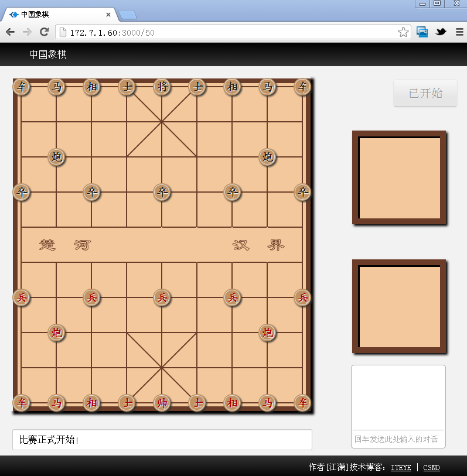The image size is (467, 476).
Task: Select the black top-right 车 chariot
Action: [x=302, y=87]
